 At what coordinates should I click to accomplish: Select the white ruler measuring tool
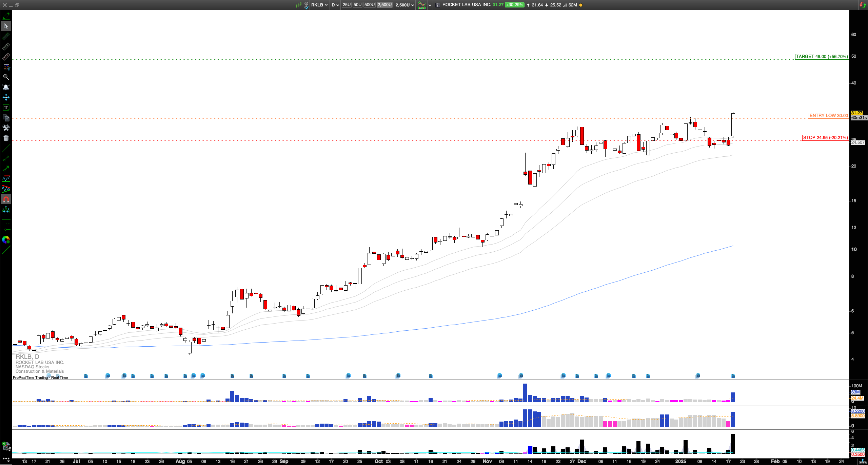pyautogui.click(x=6, y=46)
